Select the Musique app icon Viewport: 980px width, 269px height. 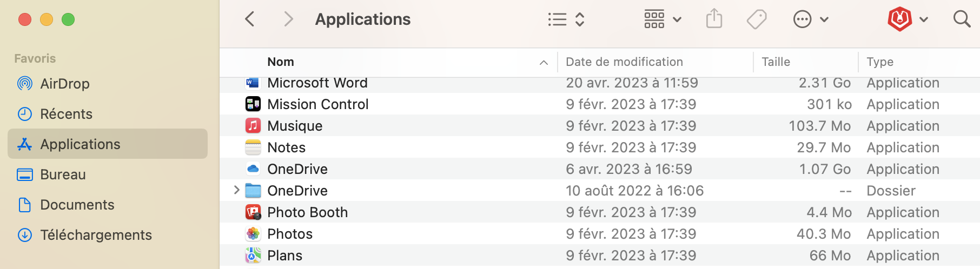pyautogui.click(x=253, y=126)
